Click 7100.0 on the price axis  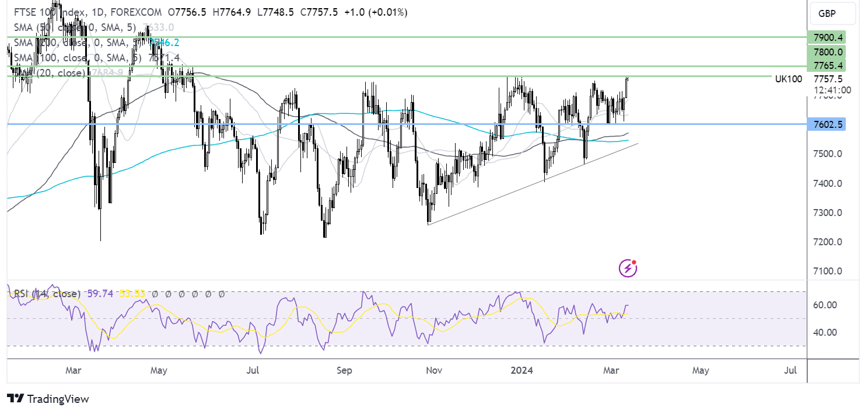pos(828,271)
